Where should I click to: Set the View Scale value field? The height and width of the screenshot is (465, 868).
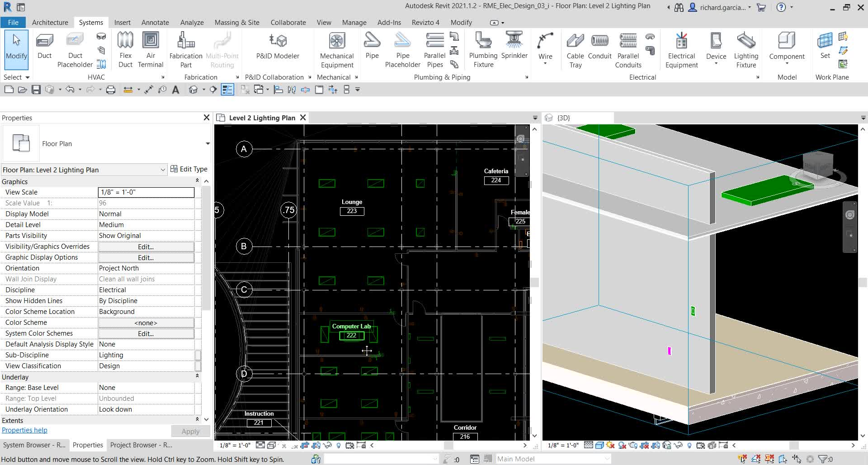(146, 192)
